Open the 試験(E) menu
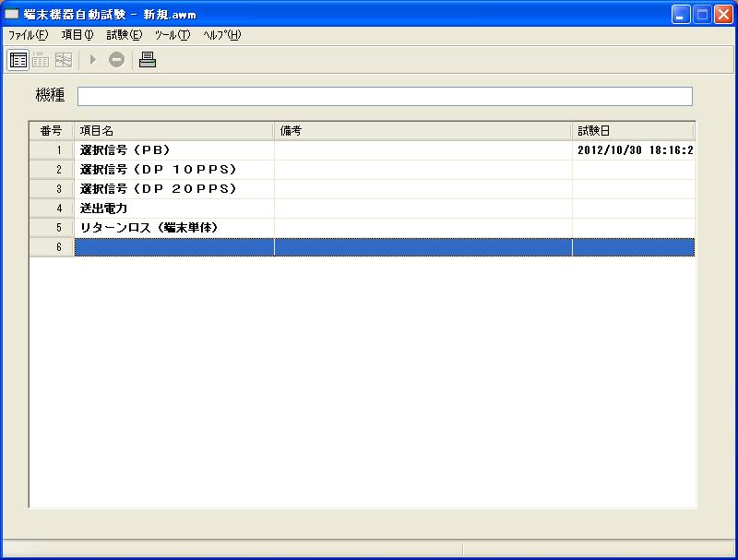Viewport: 738px width, 560px height. click(x=125, y=35)
